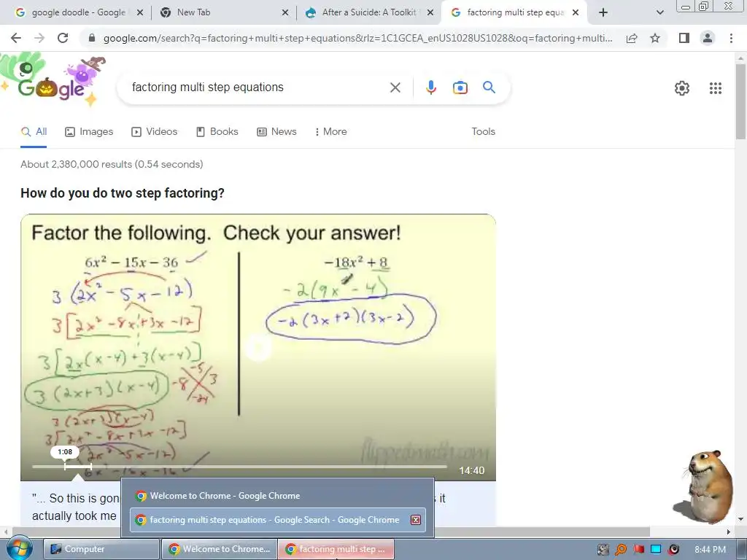Click the clock showing 8:44 PM
This screenshot has width=747, height=560.
coord(710,550)
